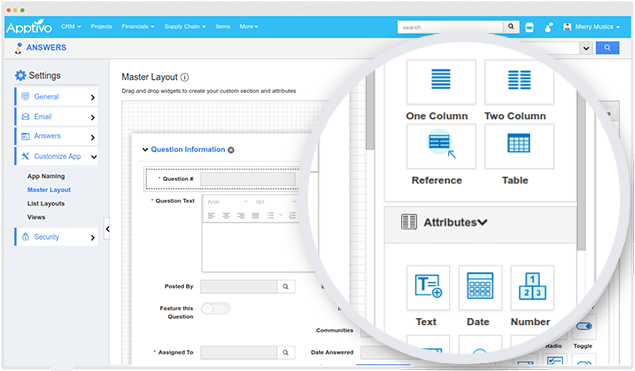
Task: Select the Number attribute widget
Action: pos(533,288)
